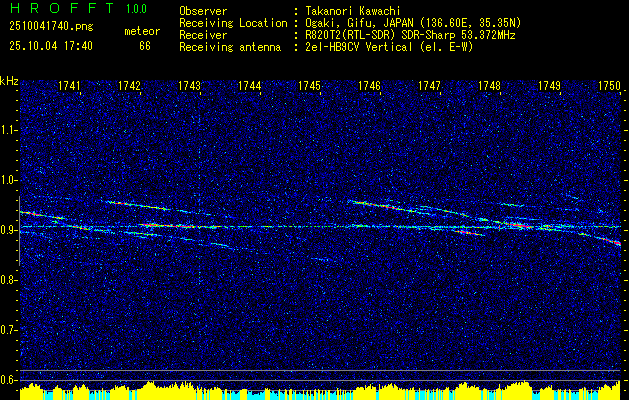Screen dimensions: 629x400
Task: Click the version number 1.0.0
Action: pyautogui.click(x=136, y=8)
